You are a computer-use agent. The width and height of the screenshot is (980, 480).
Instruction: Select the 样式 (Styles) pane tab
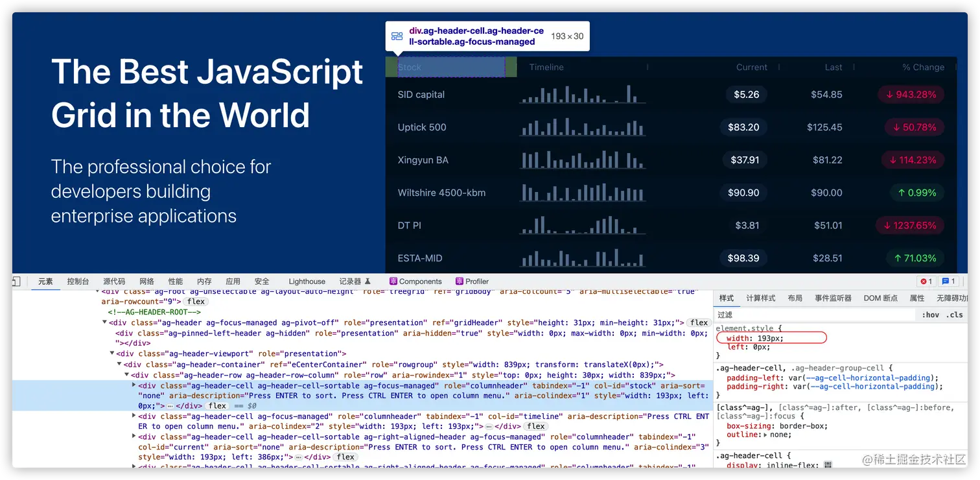tap(727, 298)
